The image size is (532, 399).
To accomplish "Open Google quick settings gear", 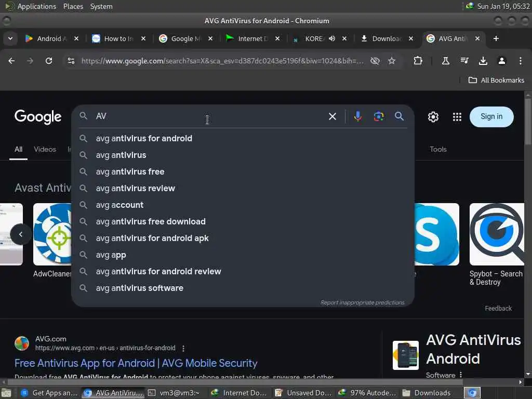I will (x=433, y=117).
